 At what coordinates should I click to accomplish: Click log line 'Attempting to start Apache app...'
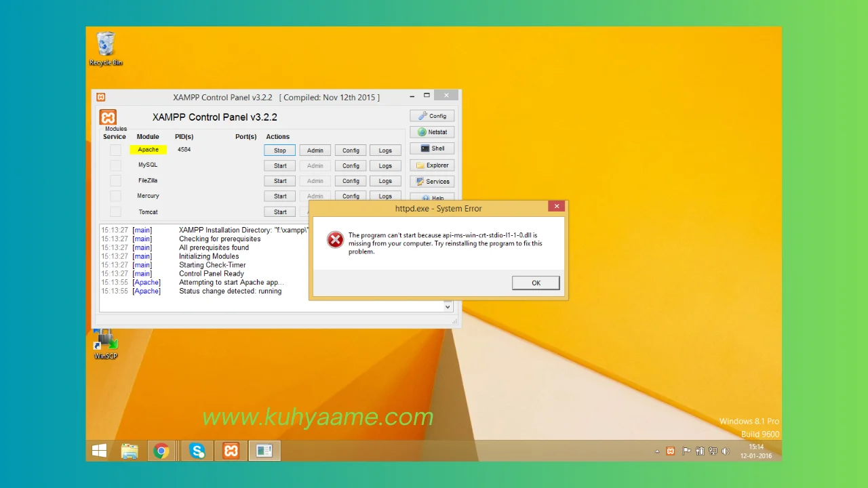231,283
